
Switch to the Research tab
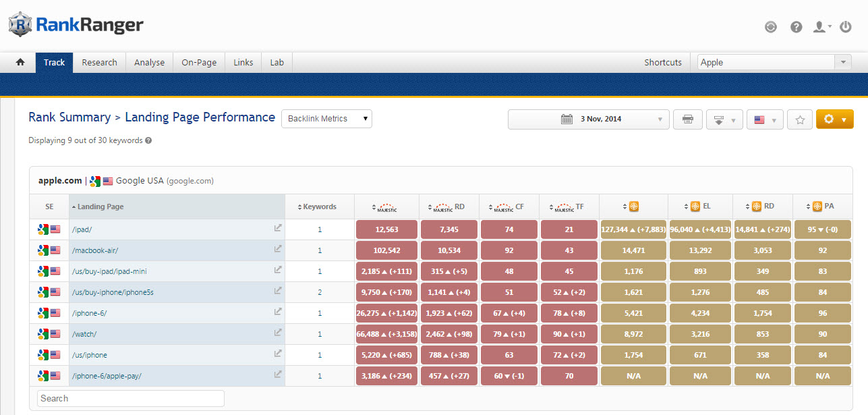pos(99,62)
